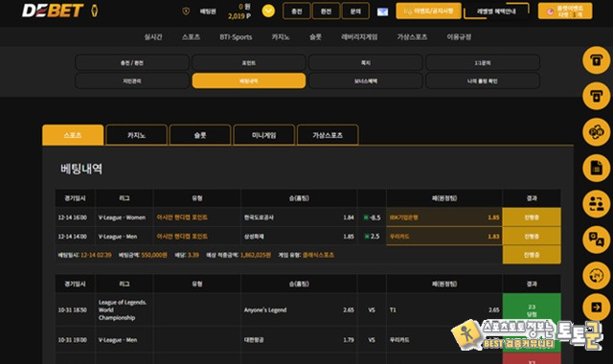
Task: Switch to the 미니게임 bet history tab
Action: tap(264, 135)
